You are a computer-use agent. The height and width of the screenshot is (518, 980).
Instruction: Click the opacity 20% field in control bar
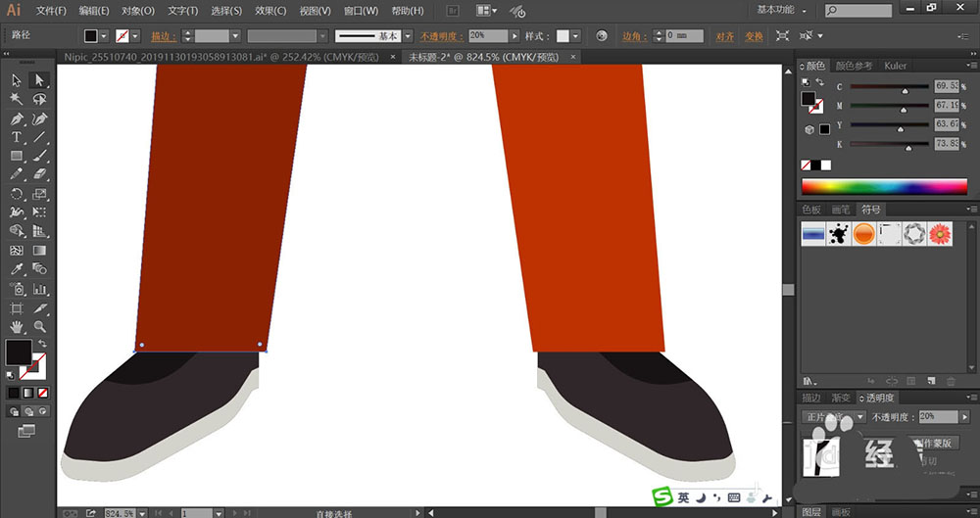487,36
